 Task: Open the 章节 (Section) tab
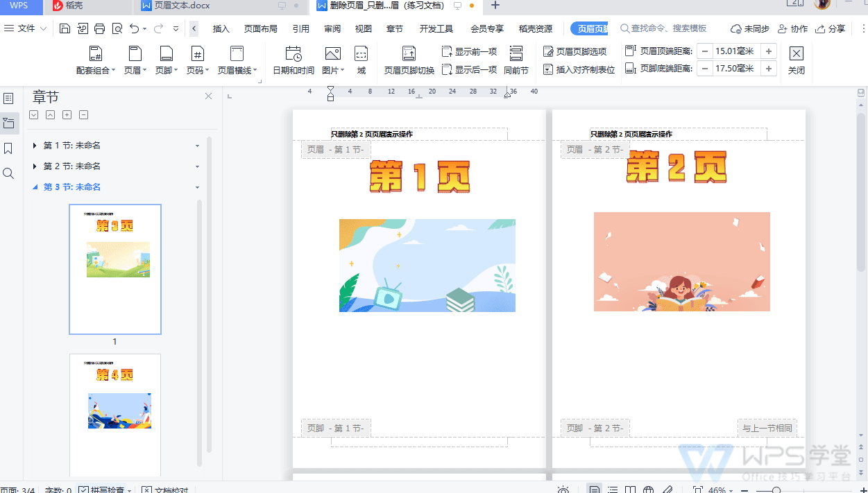pos(395,28)
